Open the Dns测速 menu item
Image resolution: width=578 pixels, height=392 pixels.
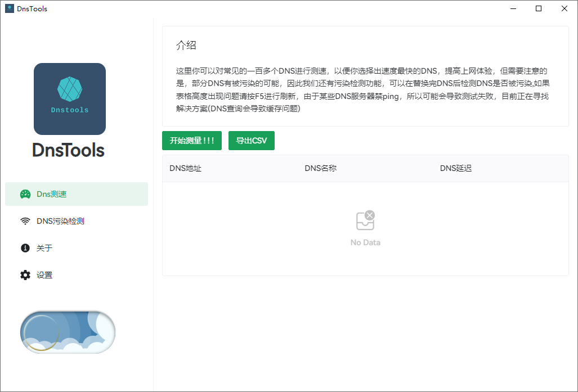coord(77,194)
